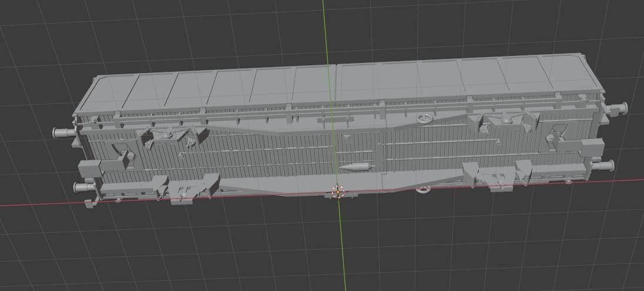Screen dimensions: 644x291
Task: Click the 3D cursor at the origin
Action: (x=338, y=192)
